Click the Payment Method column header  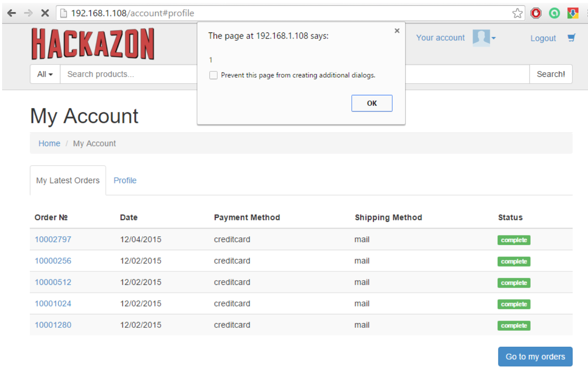click(247, 217)
